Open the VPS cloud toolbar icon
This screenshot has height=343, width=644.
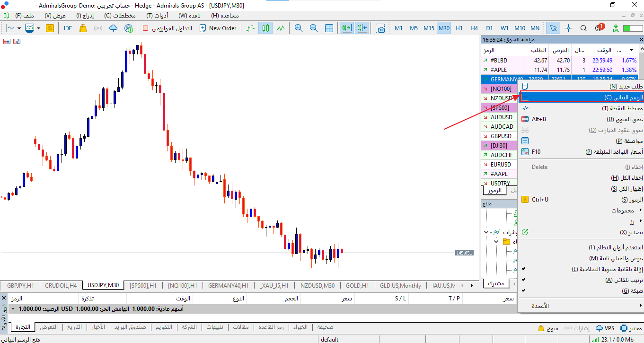pyautogui.click(x=114, y=28)
